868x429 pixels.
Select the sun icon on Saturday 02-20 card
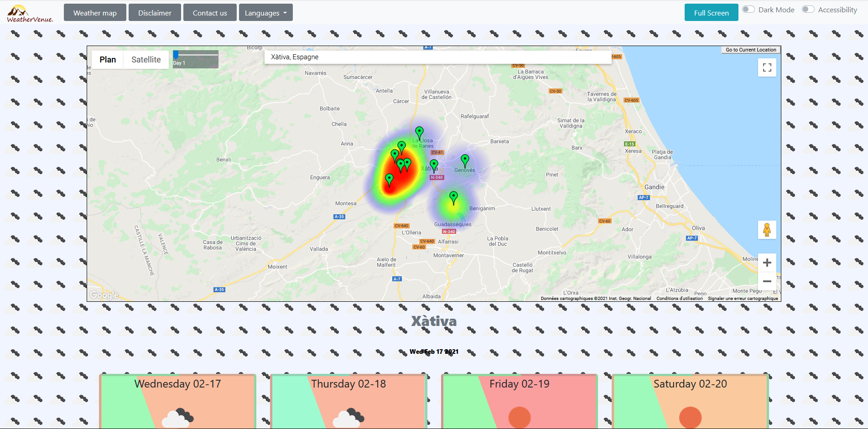tap(691, 417)
